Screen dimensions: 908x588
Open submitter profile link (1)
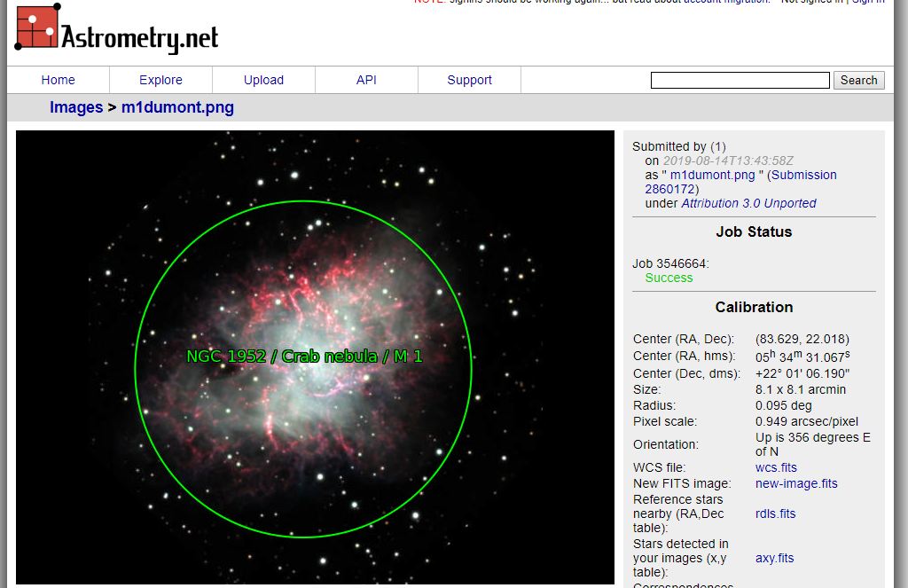point(718,146)
